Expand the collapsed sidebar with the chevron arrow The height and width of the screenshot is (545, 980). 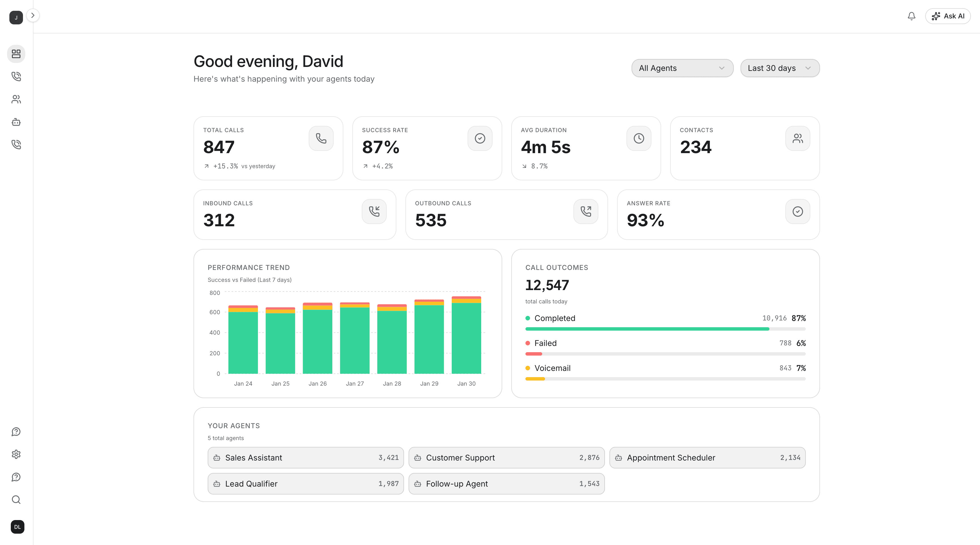[33, 16]
